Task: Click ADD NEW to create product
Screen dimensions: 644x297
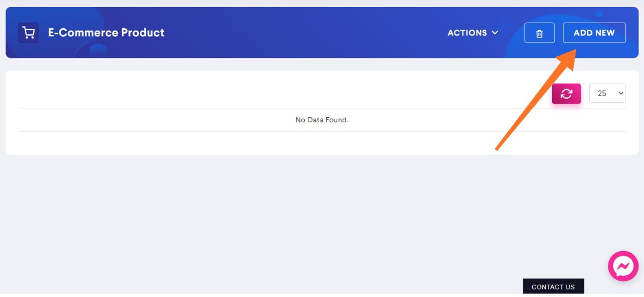Action: coord(594,33)
